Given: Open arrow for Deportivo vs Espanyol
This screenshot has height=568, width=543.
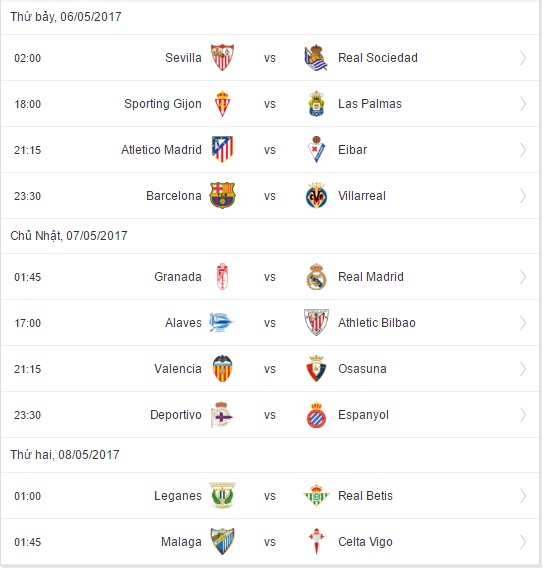Looking at the screenshot, I should coord(523,415).
